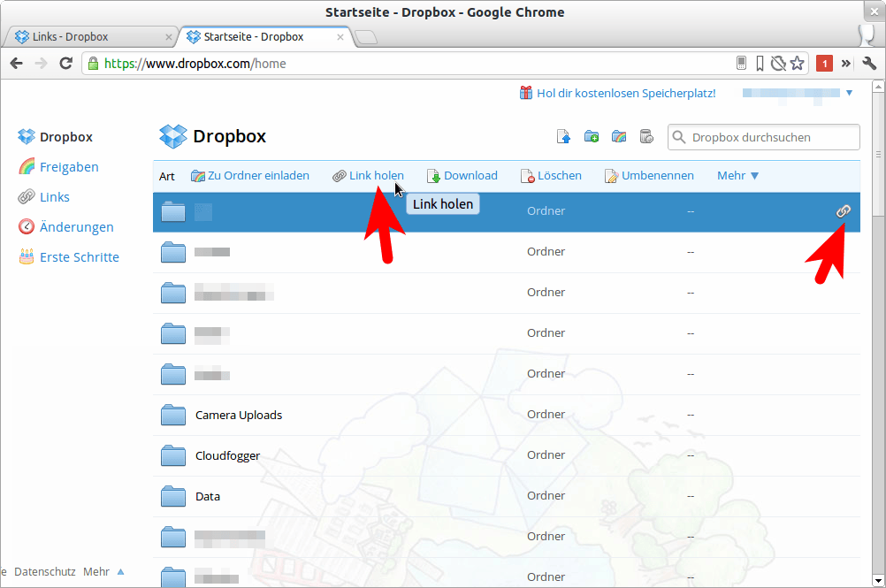
Task: Click Ordner type in selected row
Action: pyautogui.click(x=546, y=210)
